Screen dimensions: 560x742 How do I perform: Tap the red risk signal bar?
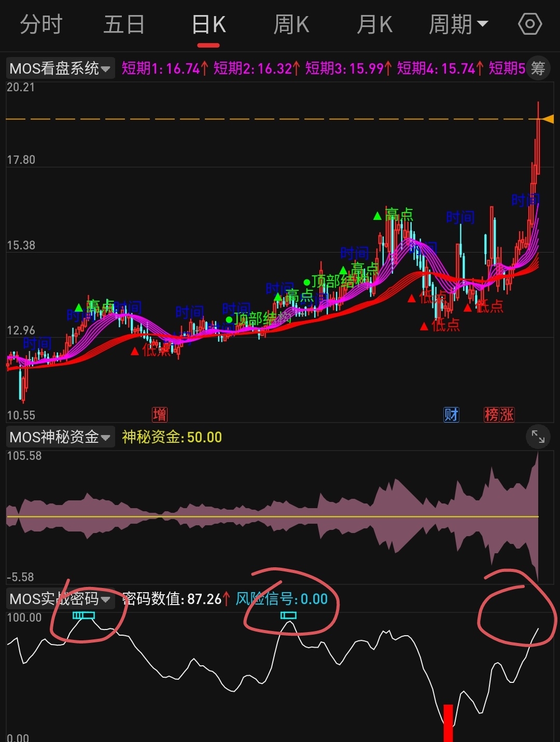point(448,723)
